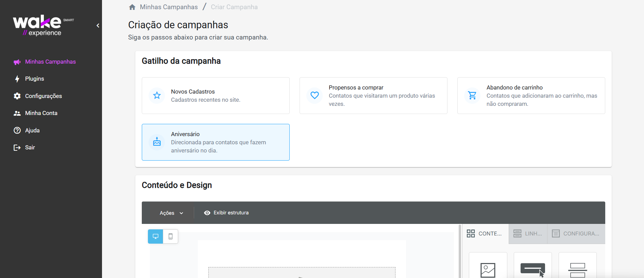Toggle Exibir estrutura visibility
The image size is (644, 278).
(226, 213)
